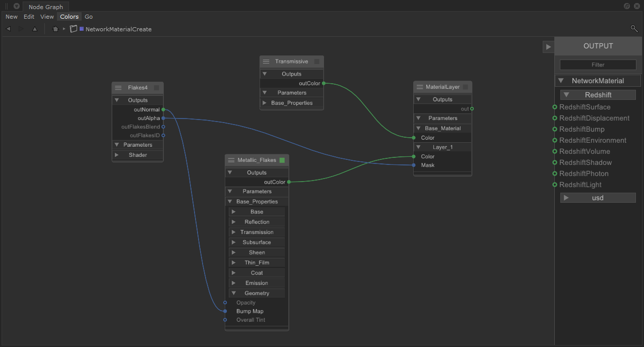Click the Filter input field
The image size is (644, 347).
(598, 65)
